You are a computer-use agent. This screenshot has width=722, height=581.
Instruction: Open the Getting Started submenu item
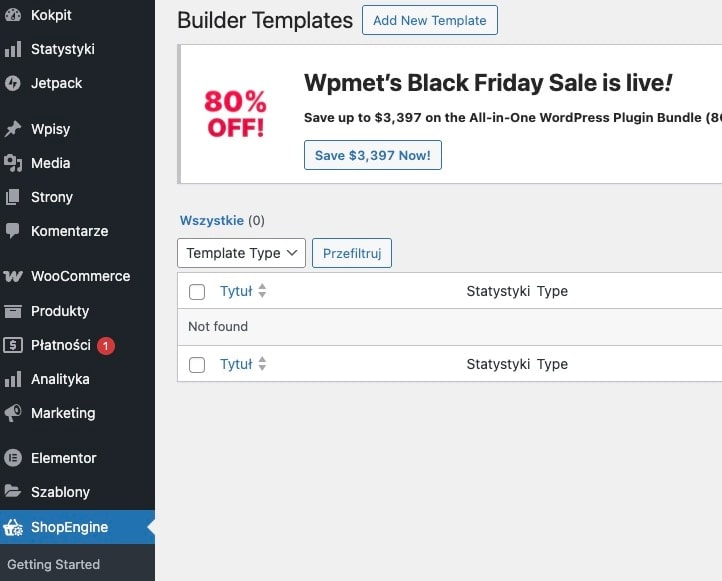point(54,564)
